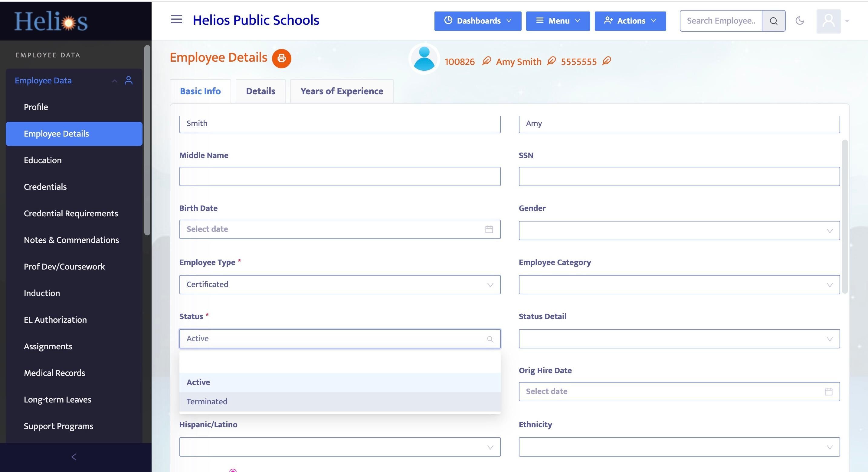Image resolution: width=868 pixels, height=472 pixels.
Task: Open the Orig Hire Date calendar
Action: click(x=828, y=392)
